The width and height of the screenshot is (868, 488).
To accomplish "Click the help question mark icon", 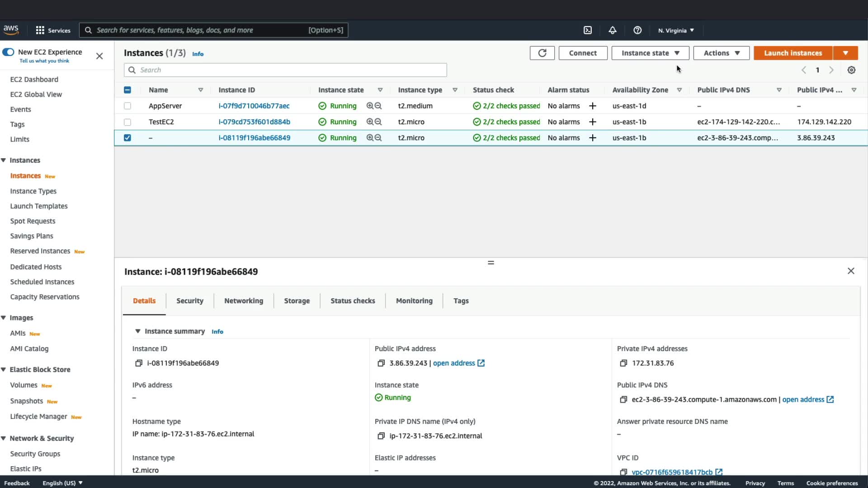I will tap(637, 30).
